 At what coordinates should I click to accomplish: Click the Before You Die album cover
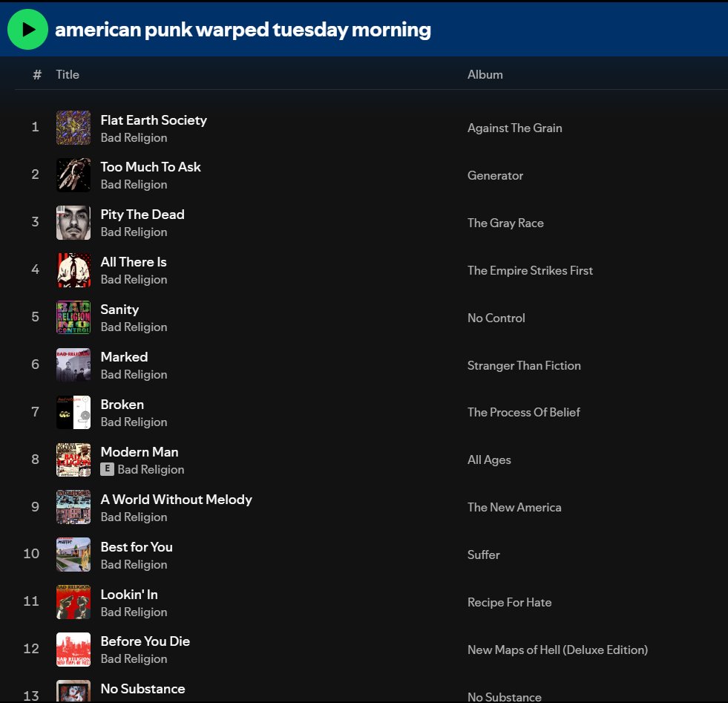73,650
